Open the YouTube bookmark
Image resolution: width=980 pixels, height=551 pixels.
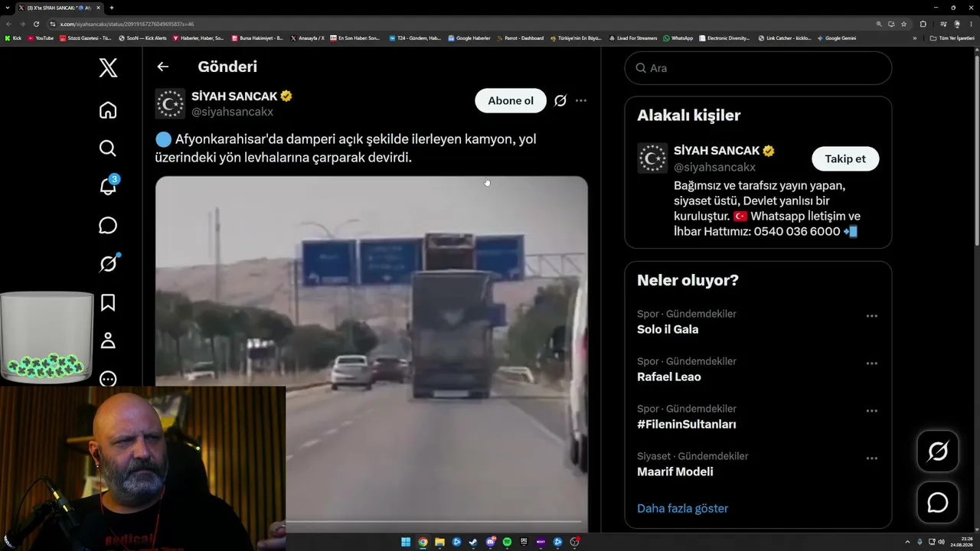[41, 37]
